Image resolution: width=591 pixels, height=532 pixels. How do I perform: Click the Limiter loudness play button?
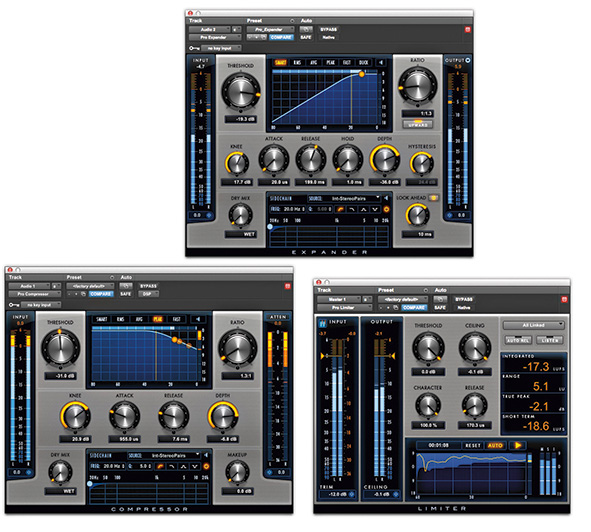click(518, 445)
